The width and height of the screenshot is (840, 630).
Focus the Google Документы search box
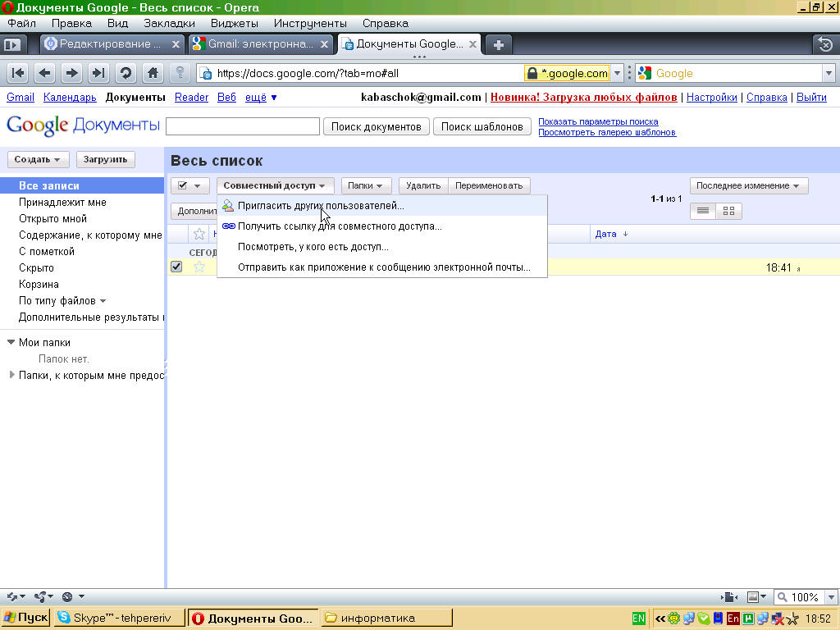click(x=243, y=126)
